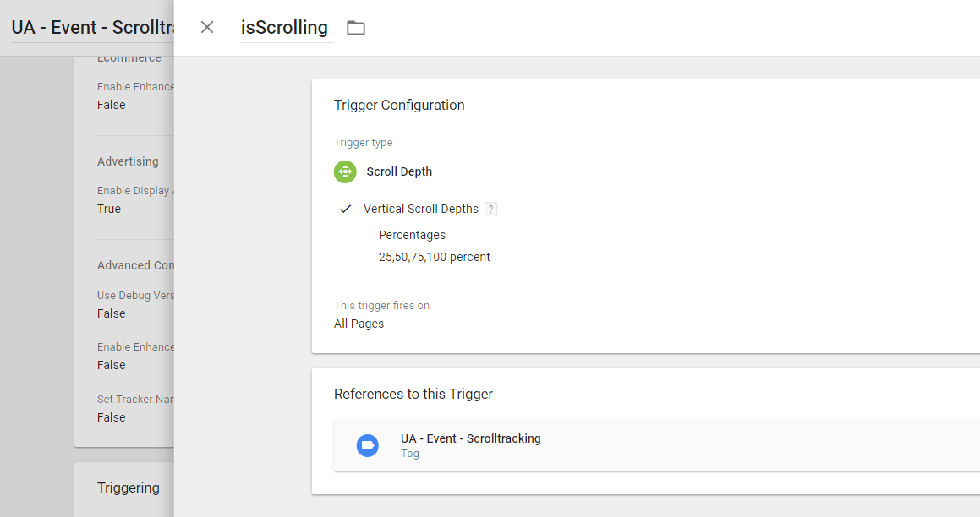Viewport: 980px width, 517px height.
Task: Click the blue tag icon for Scrolltracking
Action: pyautogui.click(x=367, y=445)
